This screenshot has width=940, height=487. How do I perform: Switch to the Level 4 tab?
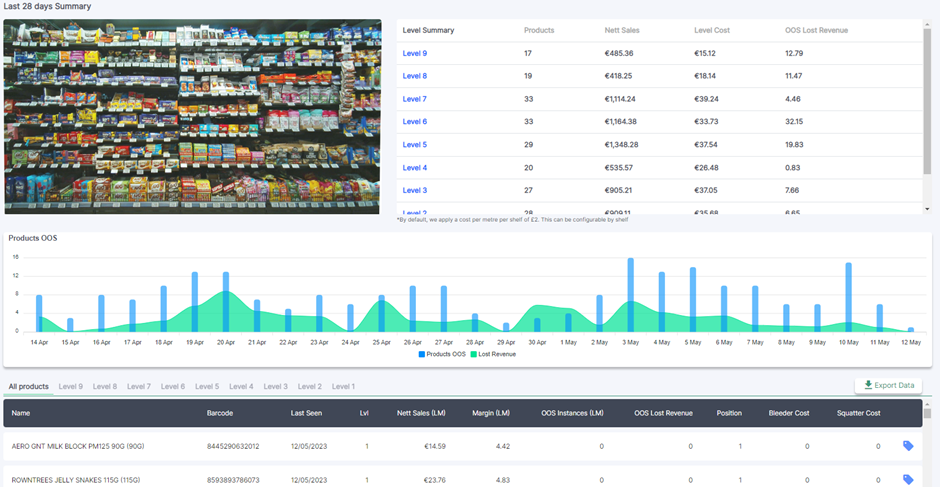tap(241, 386)
